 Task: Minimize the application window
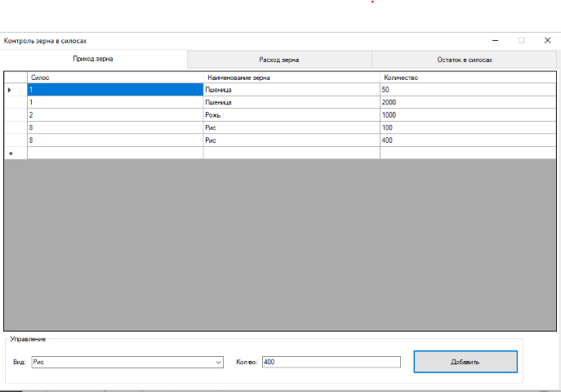click(495, 40)
